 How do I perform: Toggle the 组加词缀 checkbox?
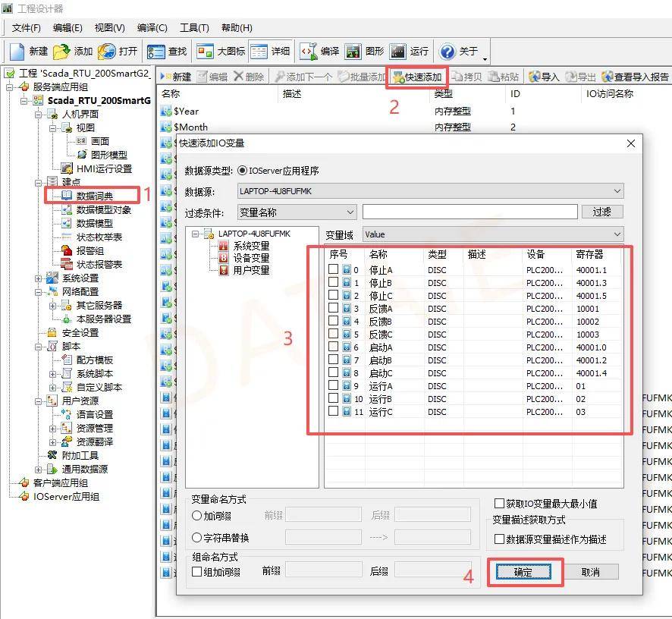[x=196, y=571]
